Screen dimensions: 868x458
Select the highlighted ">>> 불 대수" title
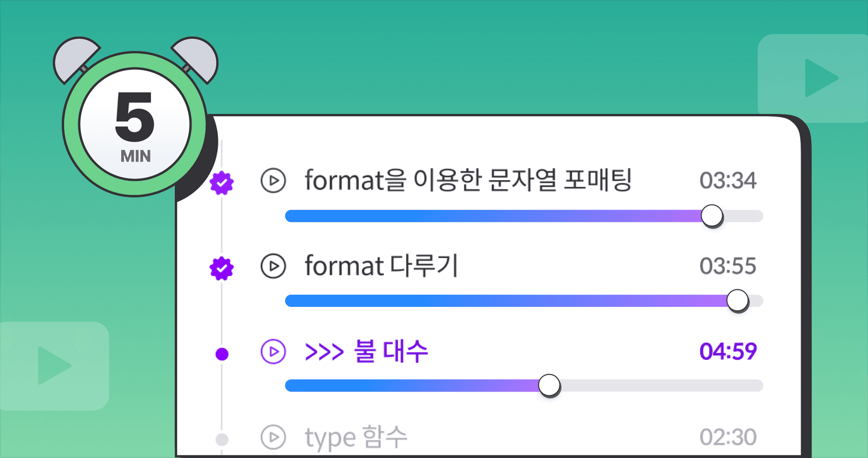pyautogui.click(x=366, y=352)
